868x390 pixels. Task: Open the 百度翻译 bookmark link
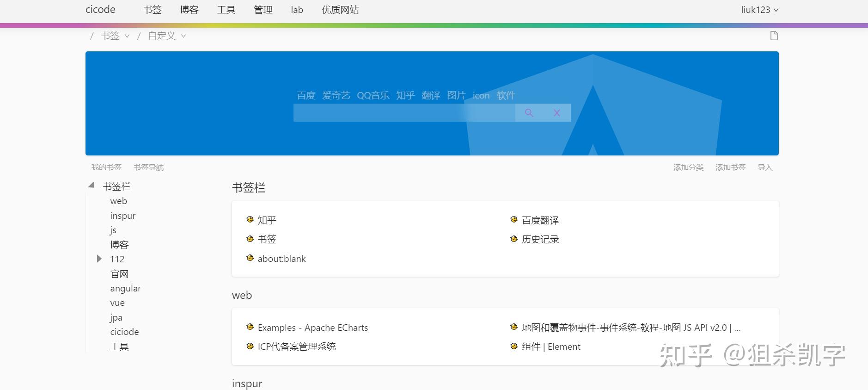[x=540, y=220]
